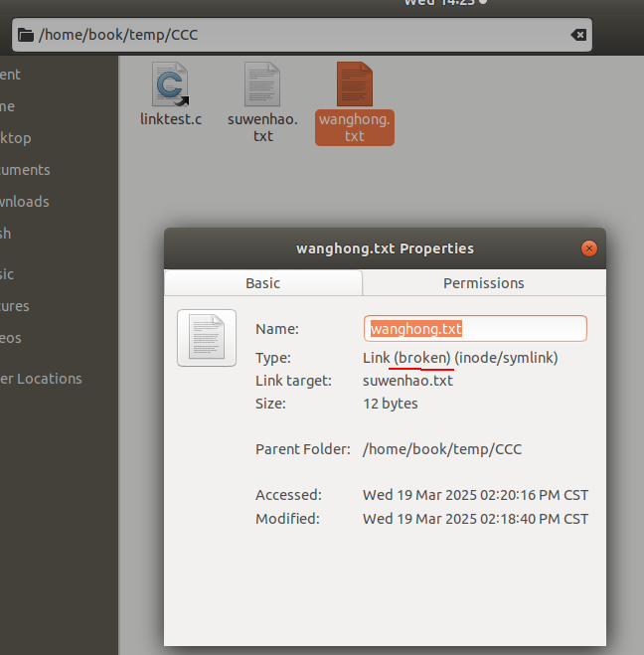The width and height of the screenshot is (644, 655).
Task: Click the document preview icon in Properties
Action: click(207, 338)
